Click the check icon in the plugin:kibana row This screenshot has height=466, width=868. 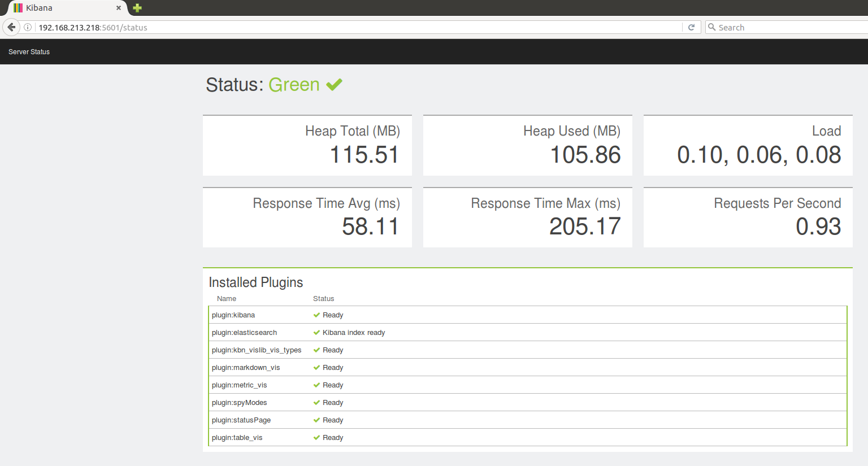(316, 315)
